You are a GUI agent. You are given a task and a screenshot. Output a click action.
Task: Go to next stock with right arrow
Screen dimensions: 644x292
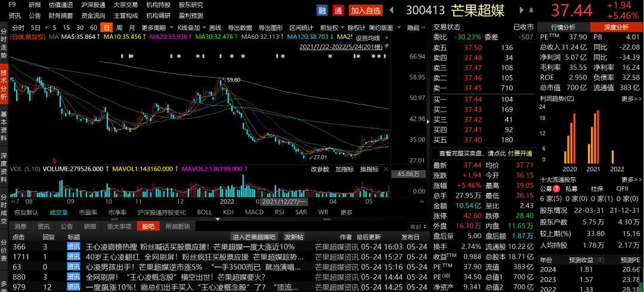522,10
